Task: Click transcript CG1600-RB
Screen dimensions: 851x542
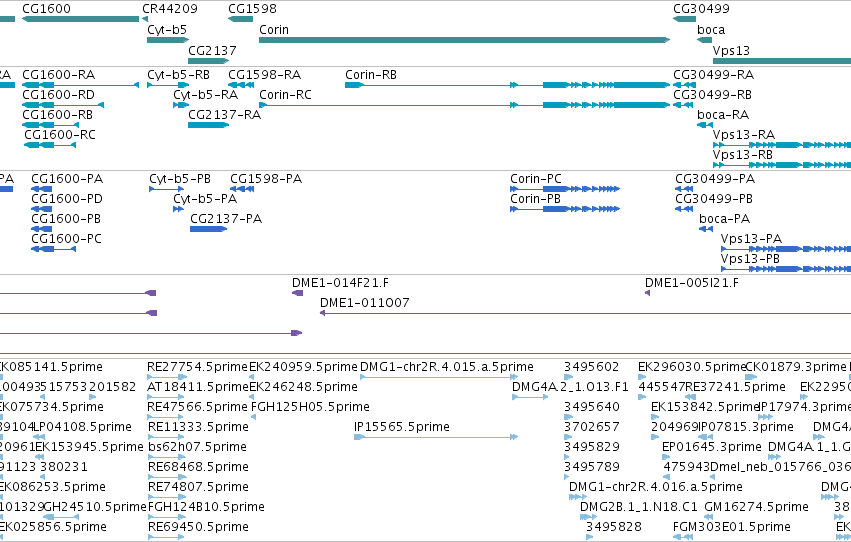Action: [50, 125]
